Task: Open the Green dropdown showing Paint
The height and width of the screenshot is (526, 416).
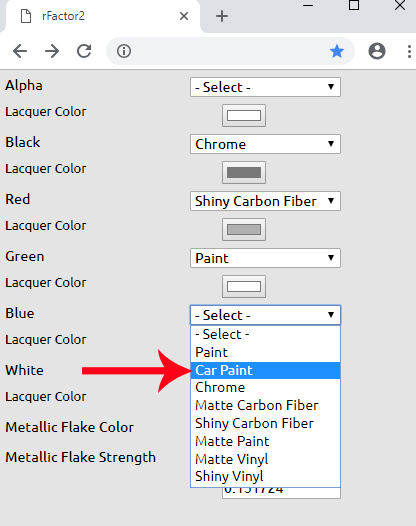Action: tap(265, 258)
